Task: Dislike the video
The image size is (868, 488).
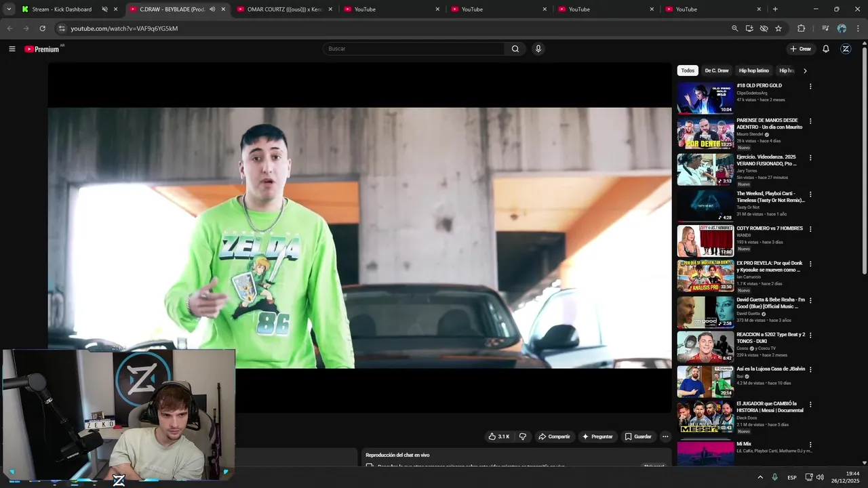Action: tap(522, 436)
